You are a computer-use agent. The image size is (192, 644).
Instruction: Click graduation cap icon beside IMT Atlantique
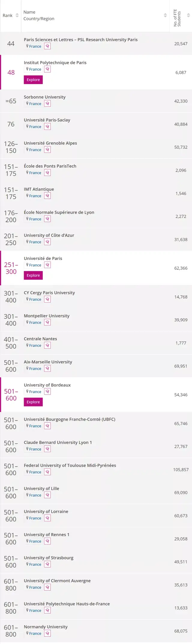click(47, 196)
